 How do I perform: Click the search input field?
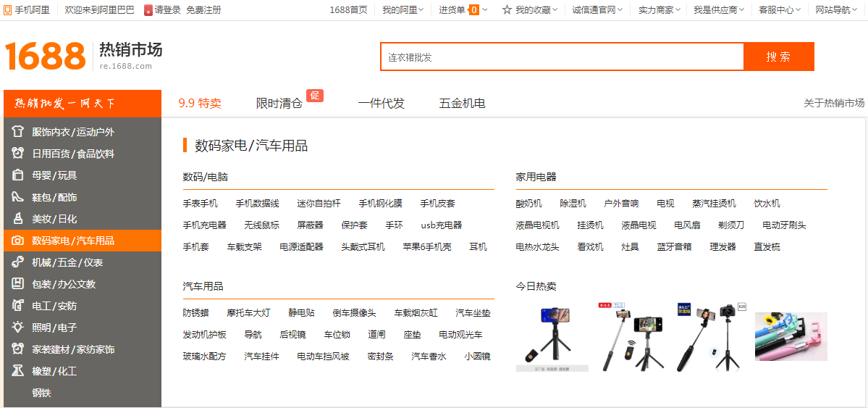pyautogui.click(x=562, y=57)
